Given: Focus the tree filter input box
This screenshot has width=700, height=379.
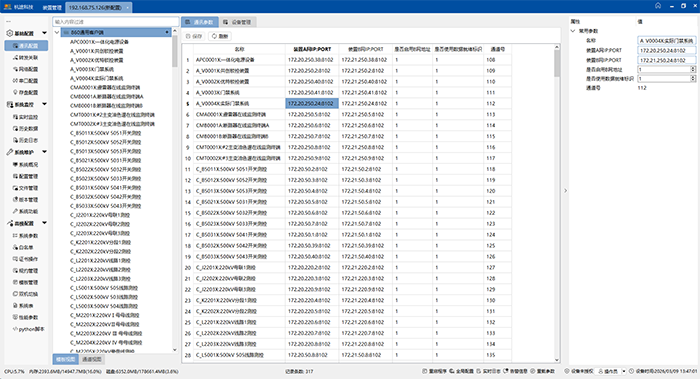Looking at the screenshot, I should point(116,21).
